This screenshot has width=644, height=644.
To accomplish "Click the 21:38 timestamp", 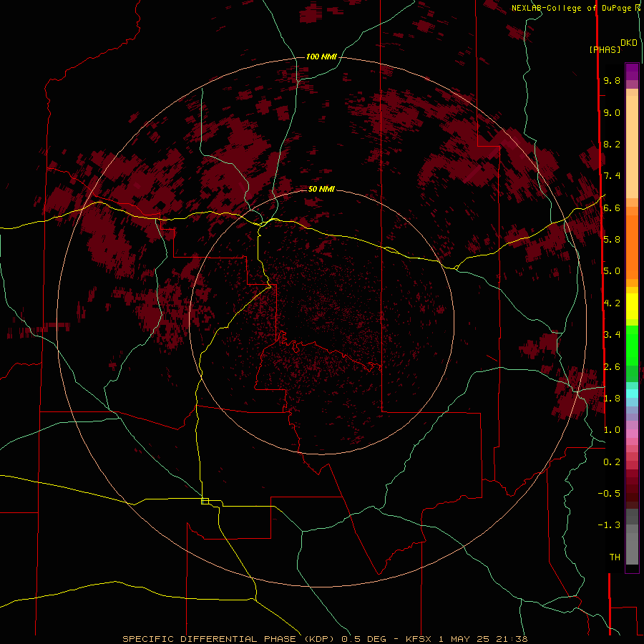I will point(512,639).
